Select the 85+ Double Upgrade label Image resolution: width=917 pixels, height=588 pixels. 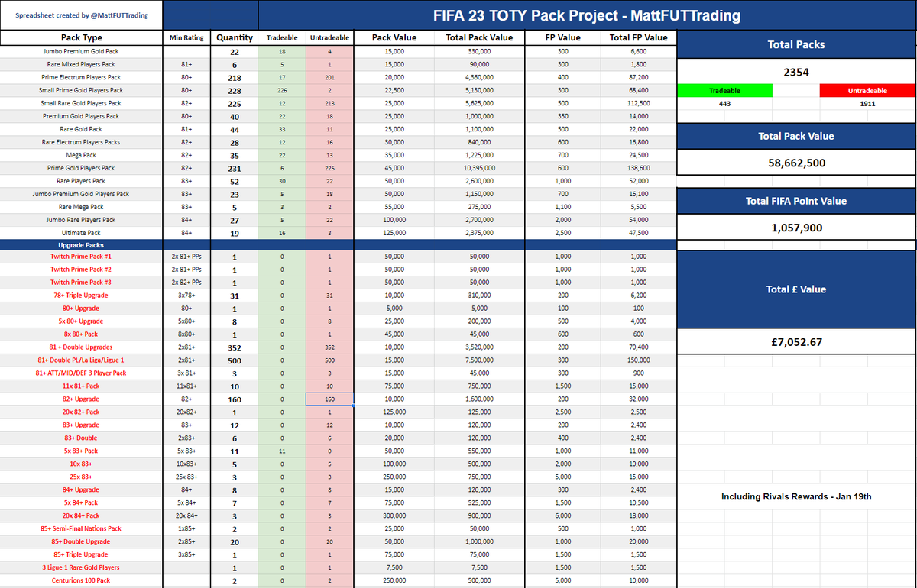(x=81, y=542)
